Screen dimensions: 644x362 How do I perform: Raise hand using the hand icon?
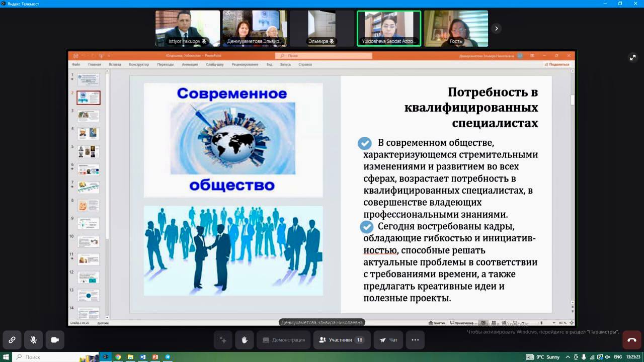tap(245, 340)
